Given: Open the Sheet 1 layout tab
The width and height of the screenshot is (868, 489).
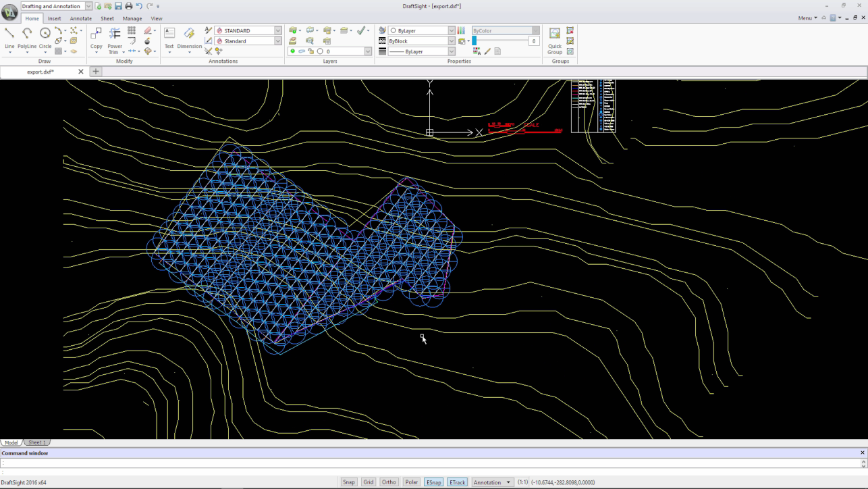Looking at the screenshot, I should 36,442.
